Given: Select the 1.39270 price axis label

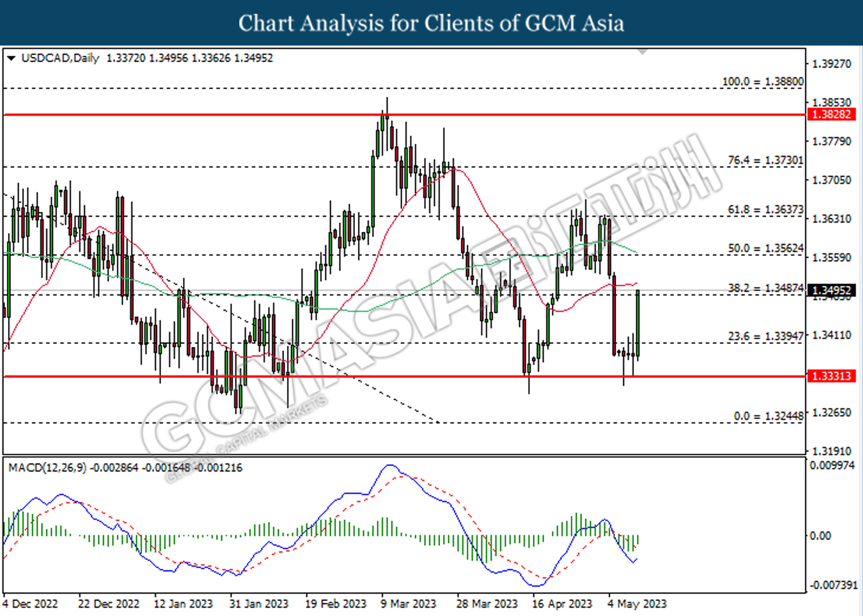Looking at the screenshot, I should point(831,64).
